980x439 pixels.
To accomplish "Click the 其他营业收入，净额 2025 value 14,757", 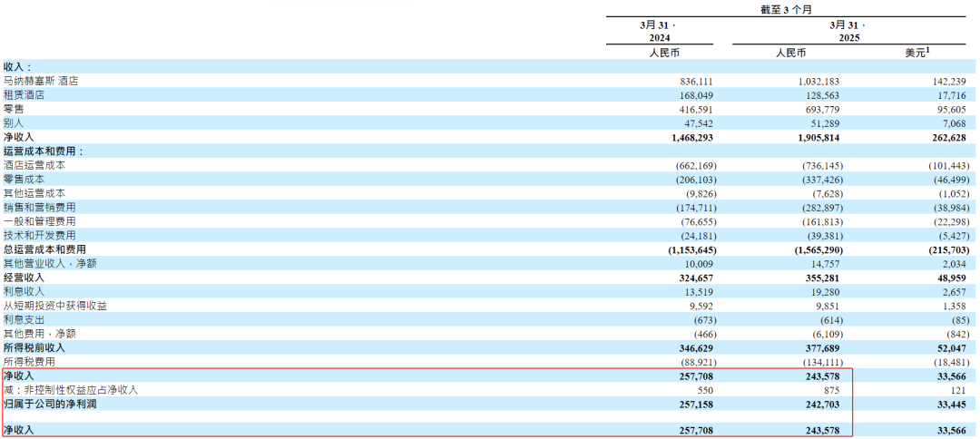I will 825,264.
